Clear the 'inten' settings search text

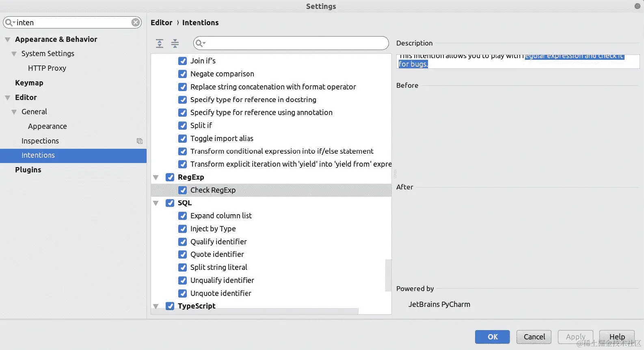(x=136, y=22)
